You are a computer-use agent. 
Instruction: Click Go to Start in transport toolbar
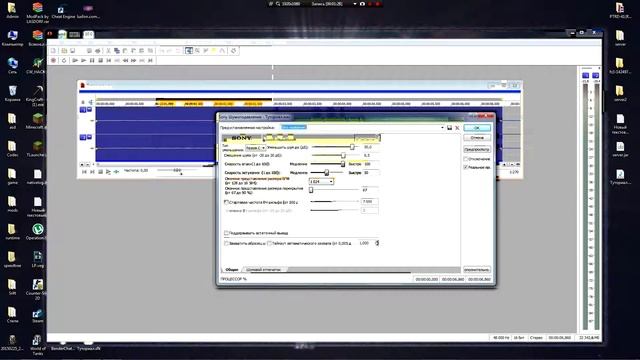click(x=109, y=60)
